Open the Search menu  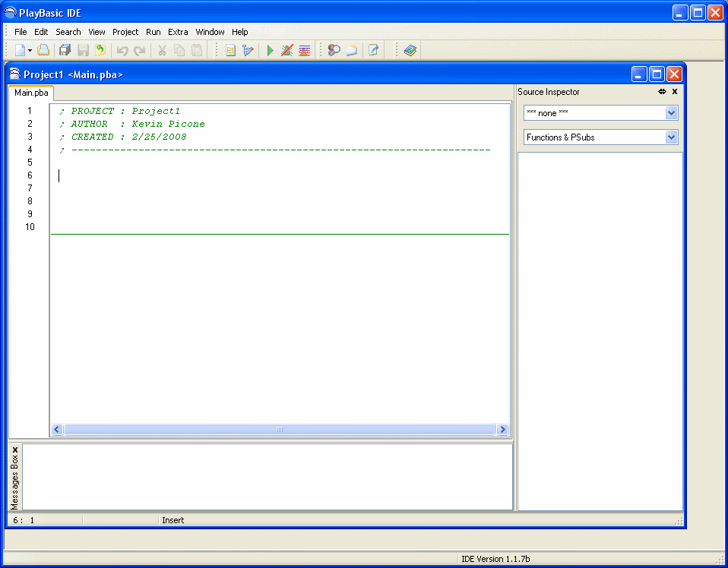[68, 32]
